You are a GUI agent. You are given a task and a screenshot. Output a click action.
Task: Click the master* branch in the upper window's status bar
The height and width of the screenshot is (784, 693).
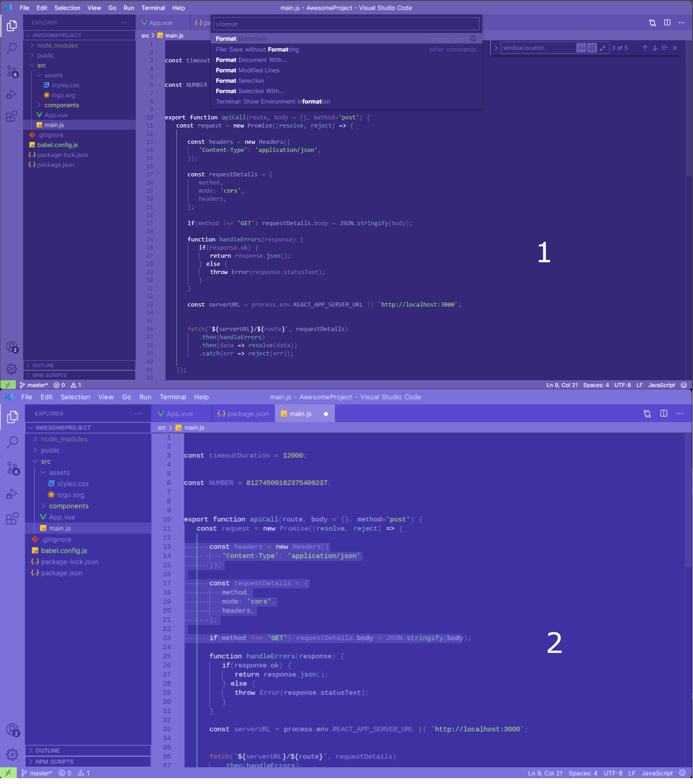(x=34, y=385)
